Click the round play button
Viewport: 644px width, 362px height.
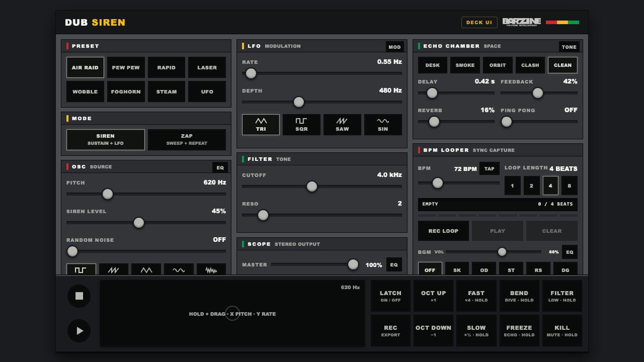point(79,331)
